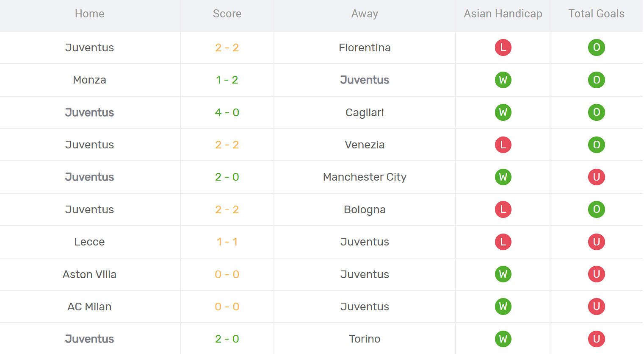Screen dimensions: 644x354
Task: Click the Total Goals column header
Action: coord(596,14)
